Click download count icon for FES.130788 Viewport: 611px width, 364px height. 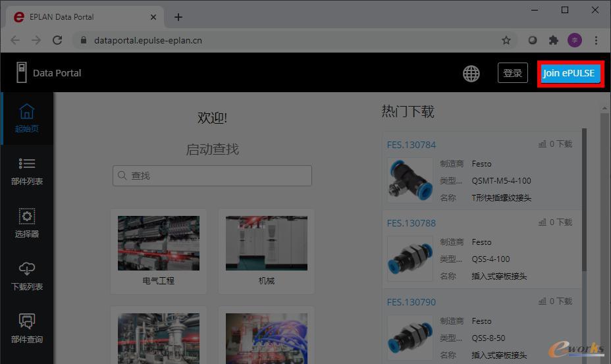coord(542,222)
